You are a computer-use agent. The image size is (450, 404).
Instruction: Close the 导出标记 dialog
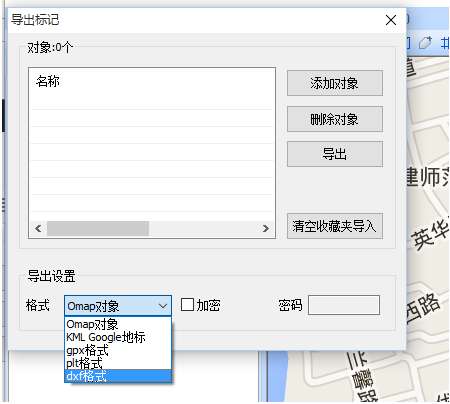[391, 20]
